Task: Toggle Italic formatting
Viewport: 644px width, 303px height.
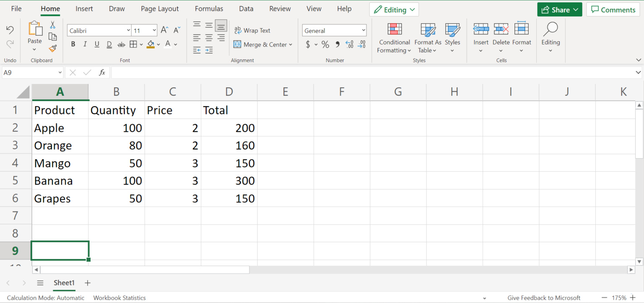Action: [x=85, y=44]
